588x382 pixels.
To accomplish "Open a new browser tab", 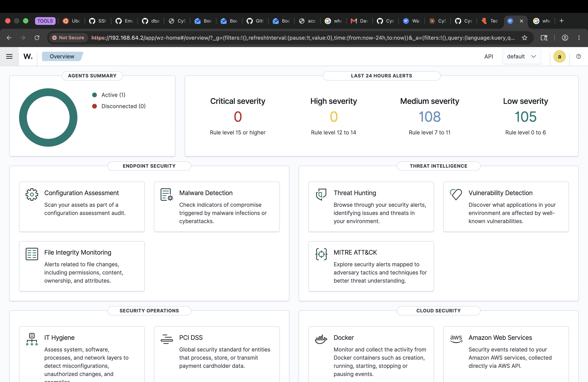I will (x=561, y=21).
